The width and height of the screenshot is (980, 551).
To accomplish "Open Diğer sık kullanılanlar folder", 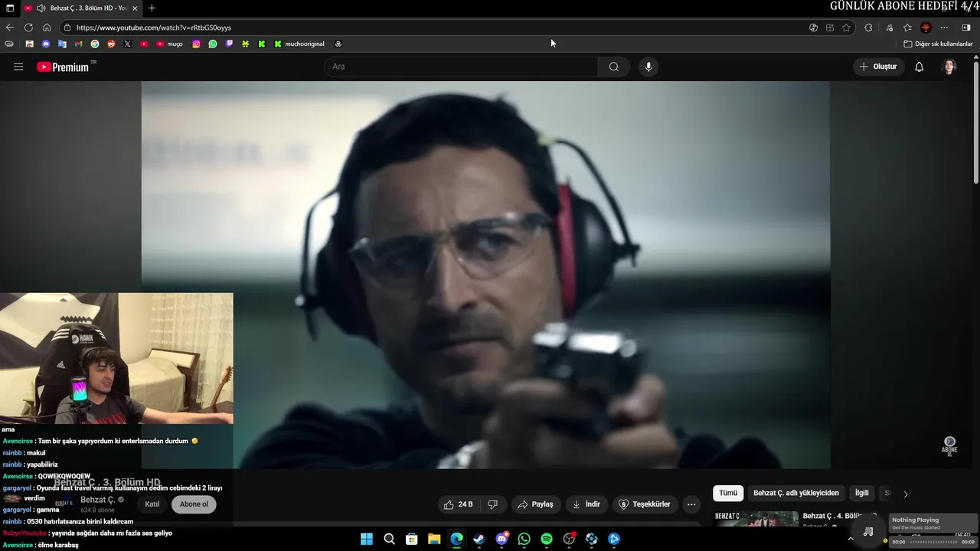I will pyautogui.click(x=938, y=44).
